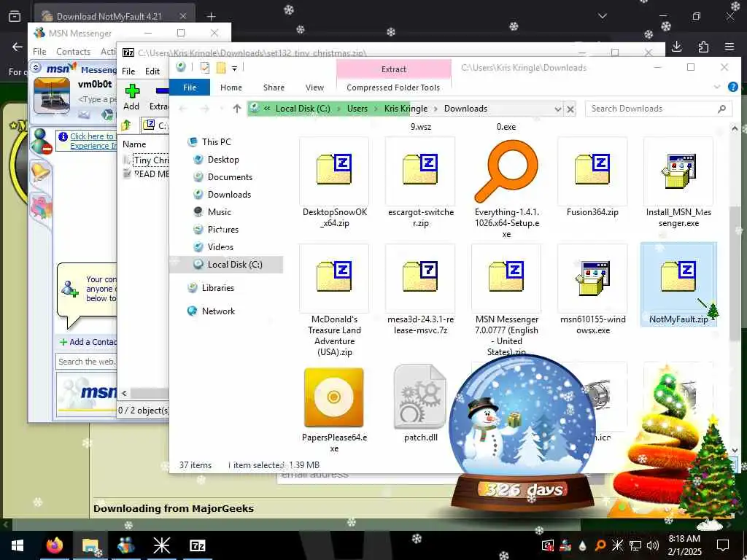Click the Properties checkmark quick access icon
The height and width of the screenshot is (560, 747).
[x=205, y=68]
